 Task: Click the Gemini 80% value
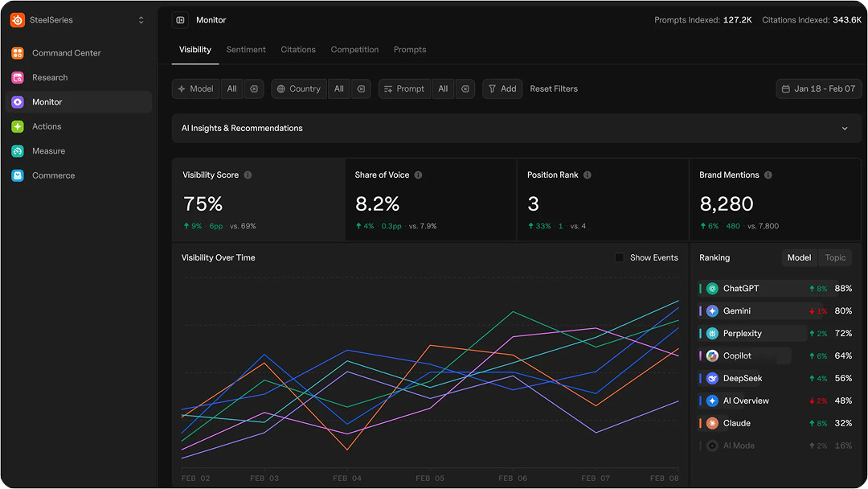843,311
